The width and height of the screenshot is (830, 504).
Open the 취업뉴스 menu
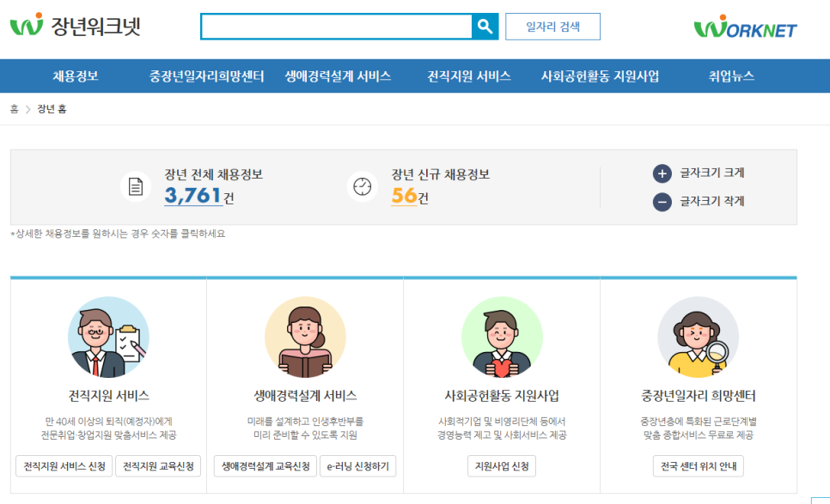coord(731,76)
